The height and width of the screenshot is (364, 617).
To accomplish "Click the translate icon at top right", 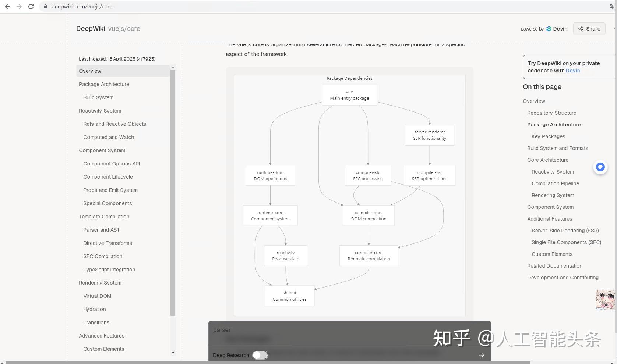I will pyautogui.click(x=612, y=6).
